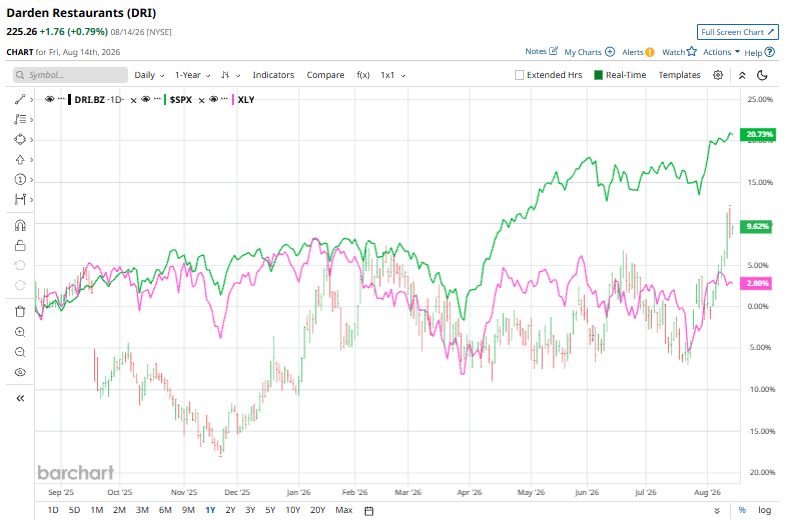Focus the Symbol search field
Image resolution: width=787 pixels, height=527 pixels.
[70, 75]
